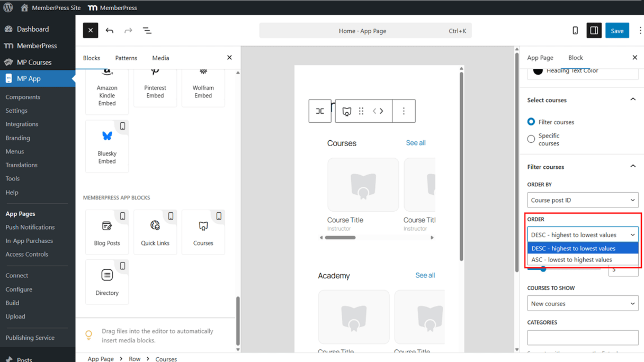Image resolution: width=644 pixels, height=362 pixels.
Task: Open Push Notifications in sidebar
Action: [30, 227]
